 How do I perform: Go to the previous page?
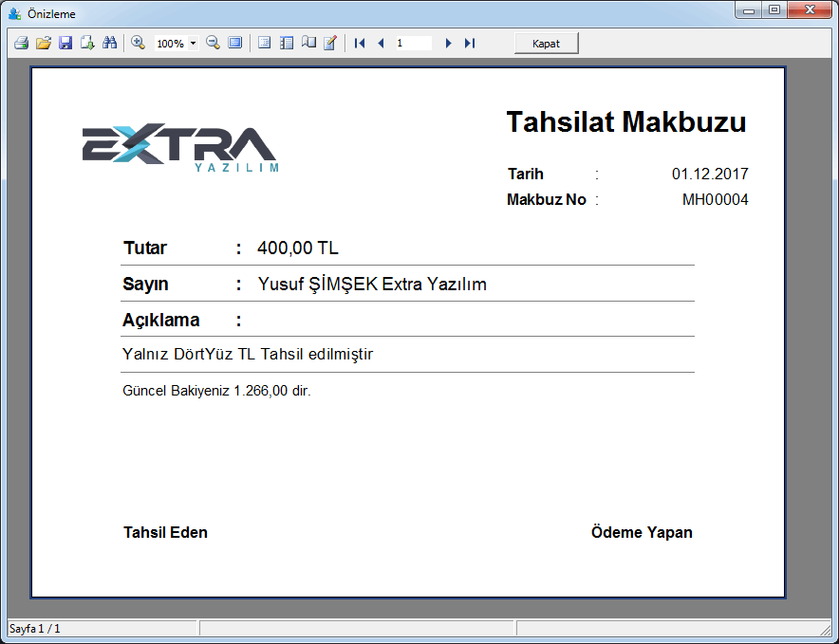click(381, 44)
